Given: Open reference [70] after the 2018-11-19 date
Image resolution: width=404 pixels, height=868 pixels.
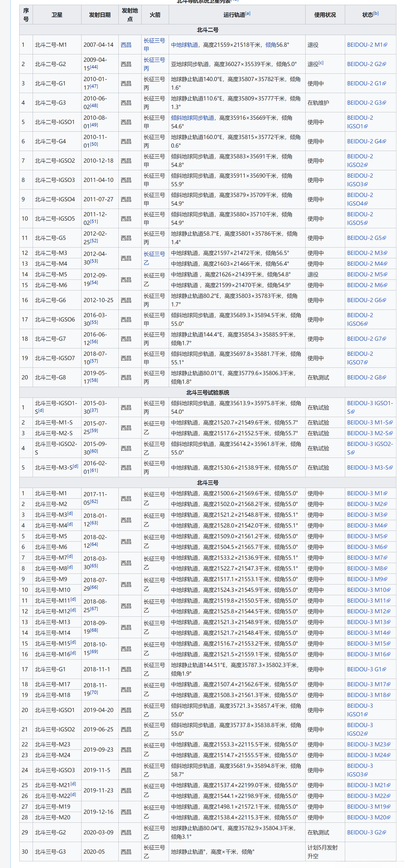Looking at the screenshot, I should click(x=94, y=692).
